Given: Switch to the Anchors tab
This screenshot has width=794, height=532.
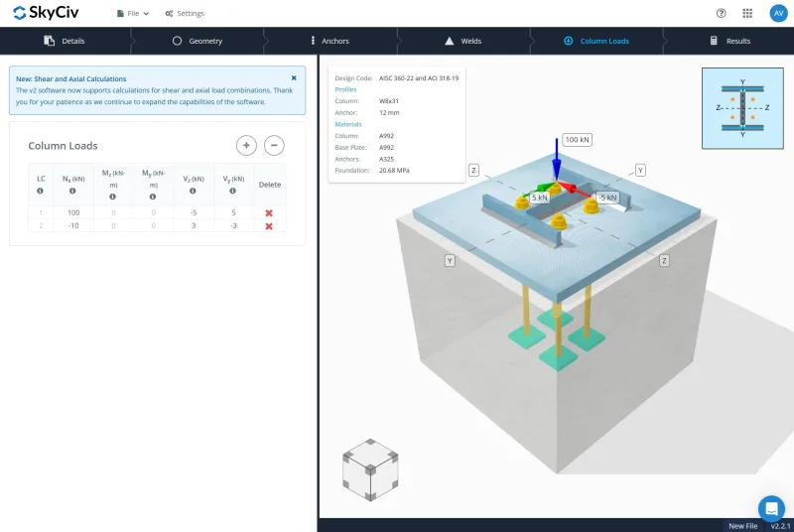Looking at the screenshot, I should 329,41.
